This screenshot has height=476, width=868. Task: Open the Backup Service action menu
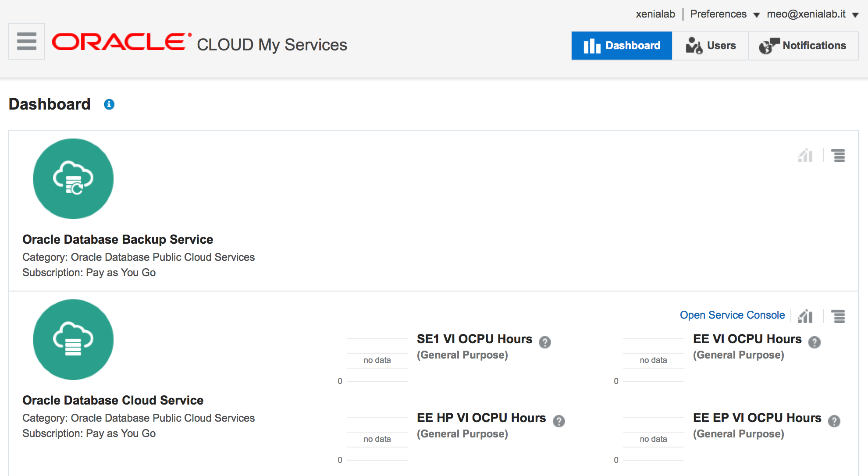pyautogui.click(x=838, y=155)
